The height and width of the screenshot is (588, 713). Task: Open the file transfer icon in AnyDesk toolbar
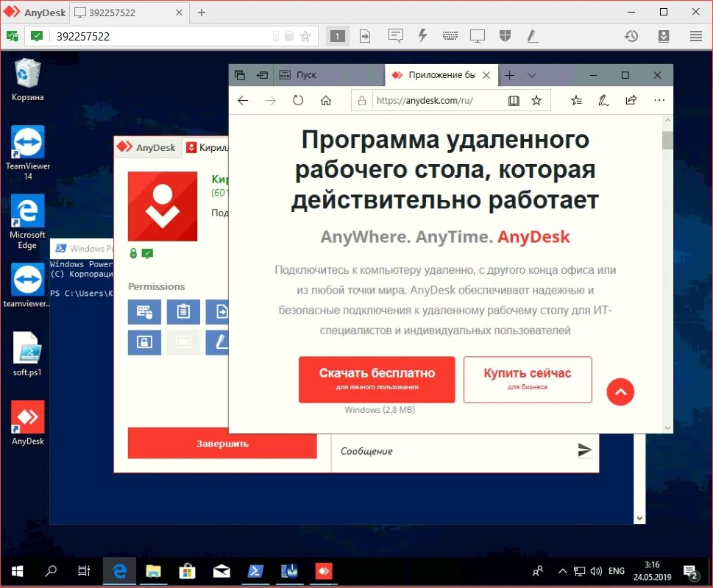(365, 36)
